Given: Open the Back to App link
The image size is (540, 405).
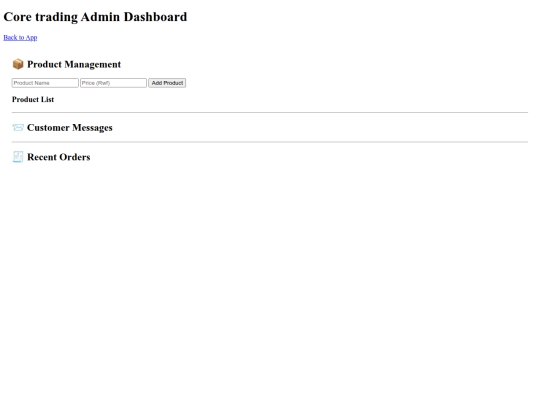Looking at the screenshot, I should point(20,38).
